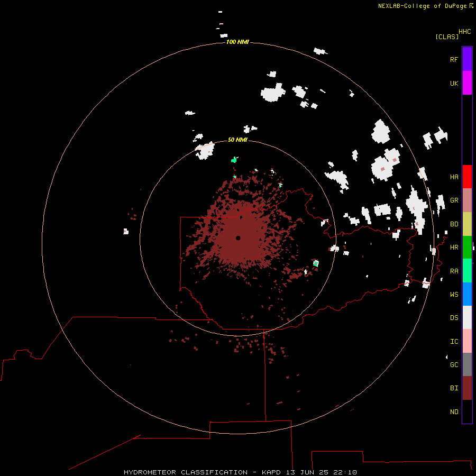Click the WS blue legend color swatch
Viewport: 476px width, 476px height.
(467, 294)
